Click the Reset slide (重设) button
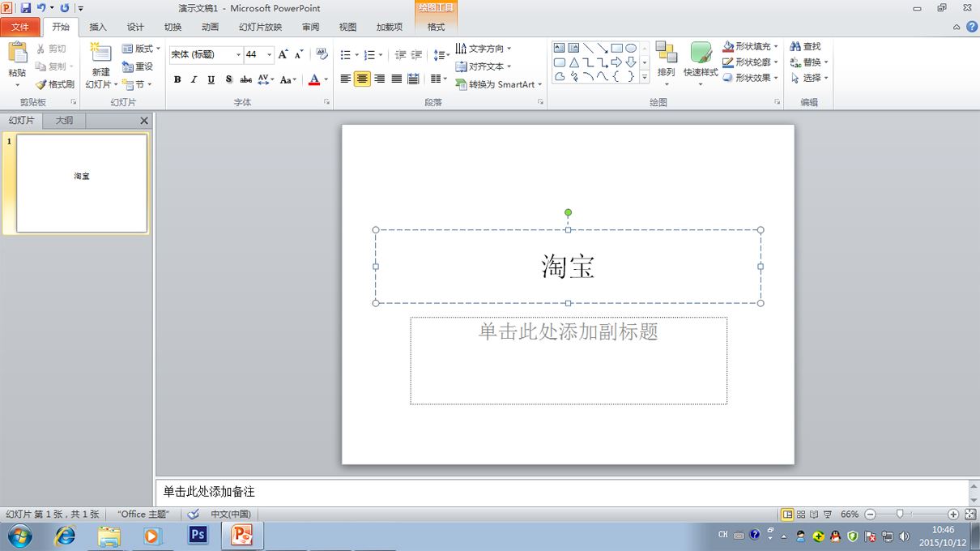Viewport: 980px width, 551px height. click(137, 66)
